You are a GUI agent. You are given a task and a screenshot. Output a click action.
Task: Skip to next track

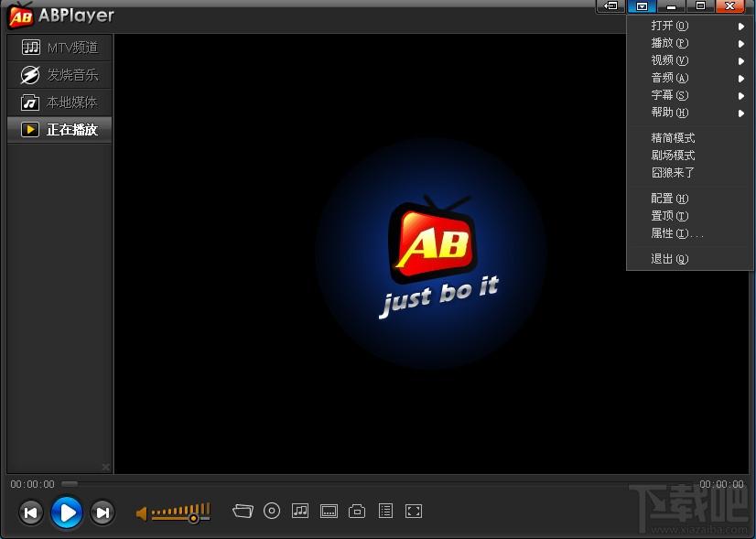click(103, 512)
